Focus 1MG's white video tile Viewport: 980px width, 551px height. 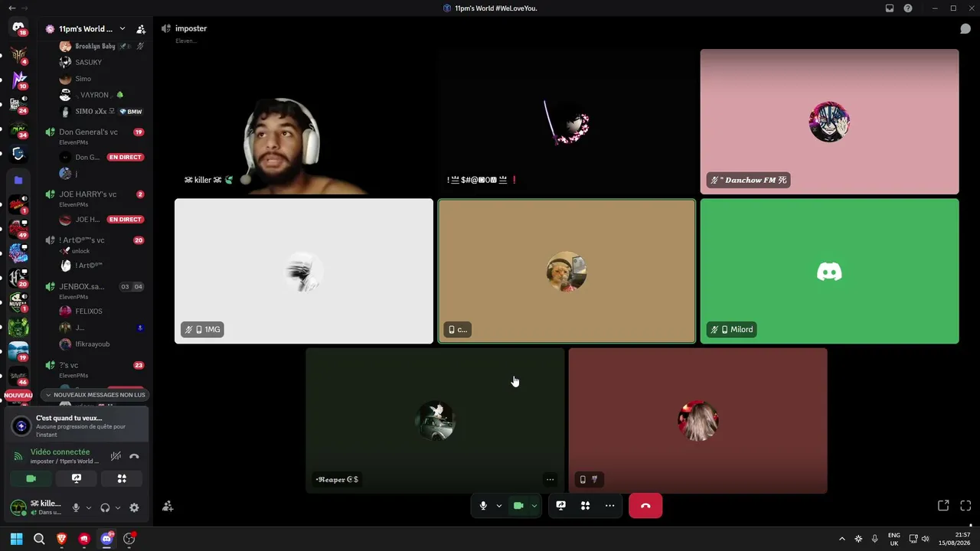[x=304, y=272]
